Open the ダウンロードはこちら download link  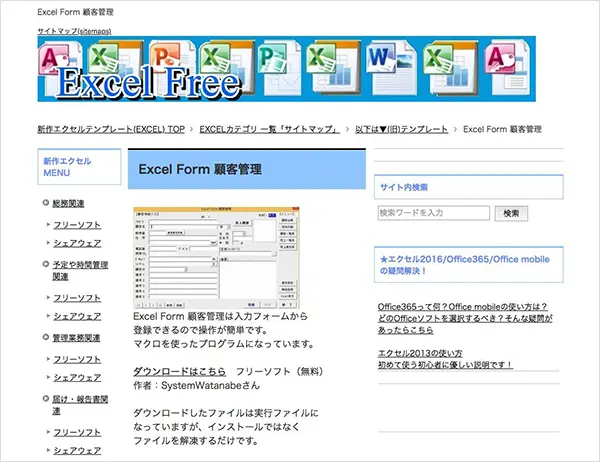click(x=172, y=369)
